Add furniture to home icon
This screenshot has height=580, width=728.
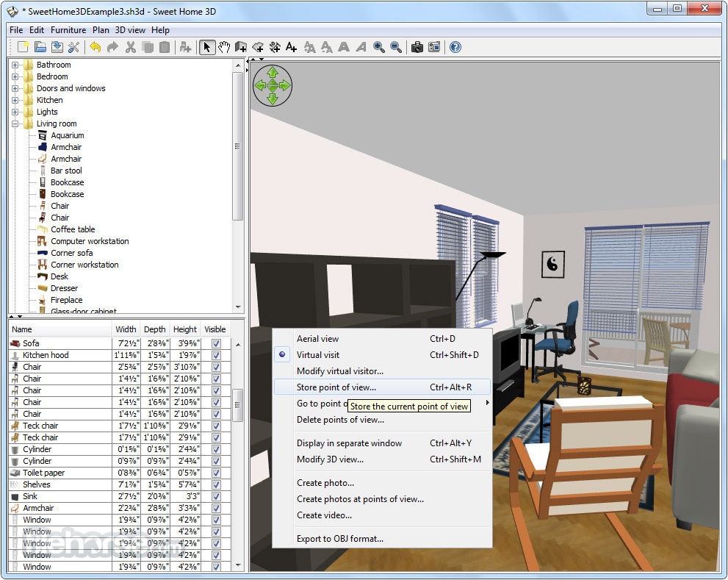point(185,47)
